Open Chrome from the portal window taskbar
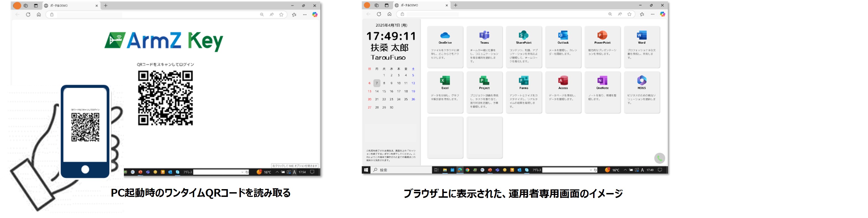Viewport: 868px width, 218px height. click(467, 170)
